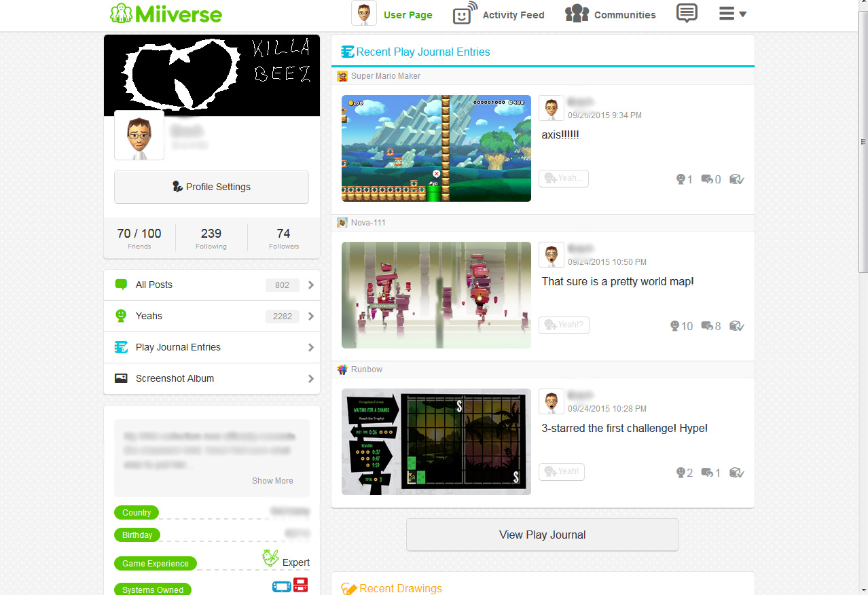Give a Yeah to the pretty world map post
Screen dimensions: 868x595
tap(564, 325)
